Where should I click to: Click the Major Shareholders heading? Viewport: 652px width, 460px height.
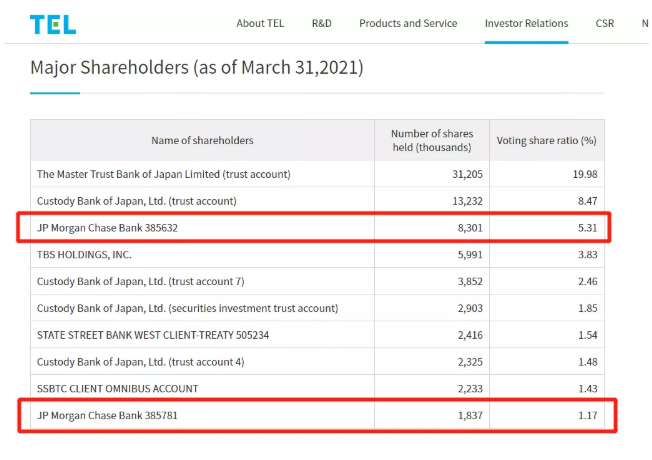(196, 68)
